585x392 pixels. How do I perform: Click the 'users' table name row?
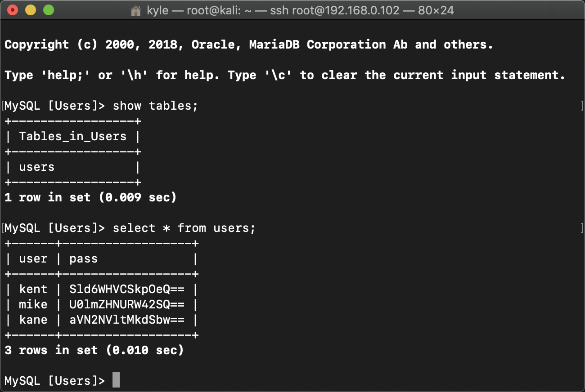click(37, 167)
